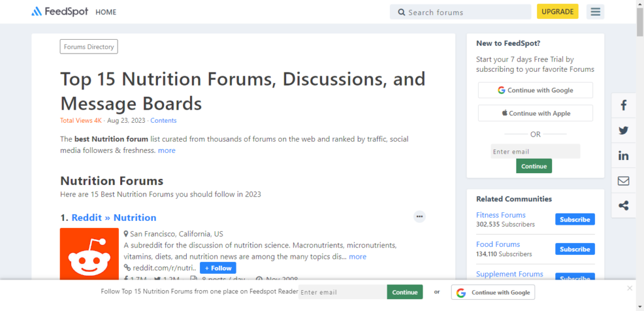Close the bottom follow banner

630,288
